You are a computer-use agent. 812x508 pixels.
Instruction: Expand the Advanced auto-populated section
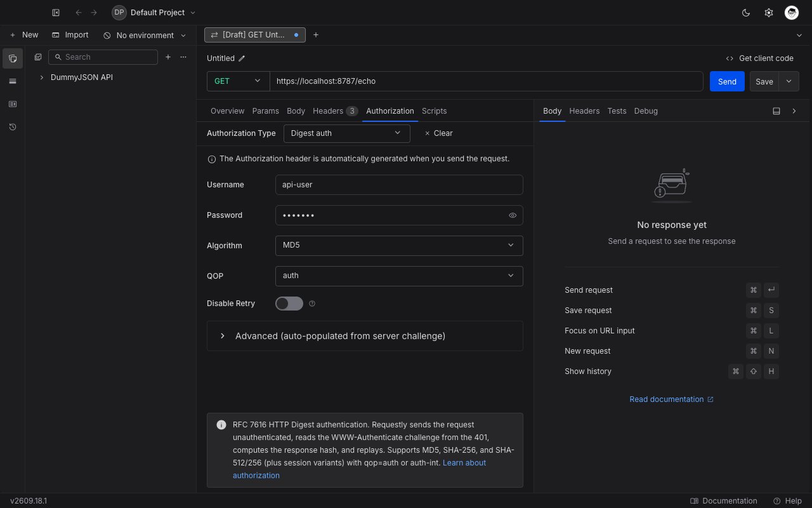tap(365, 336)
